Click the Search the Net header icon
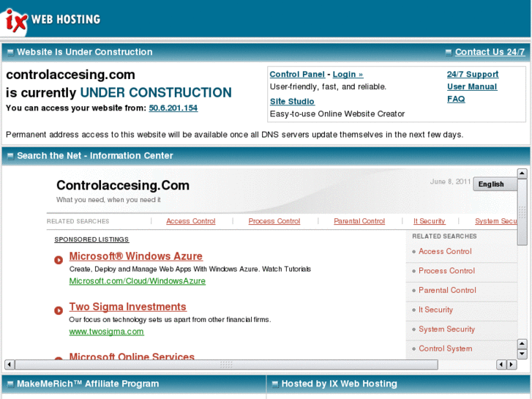 click(10, 156)
